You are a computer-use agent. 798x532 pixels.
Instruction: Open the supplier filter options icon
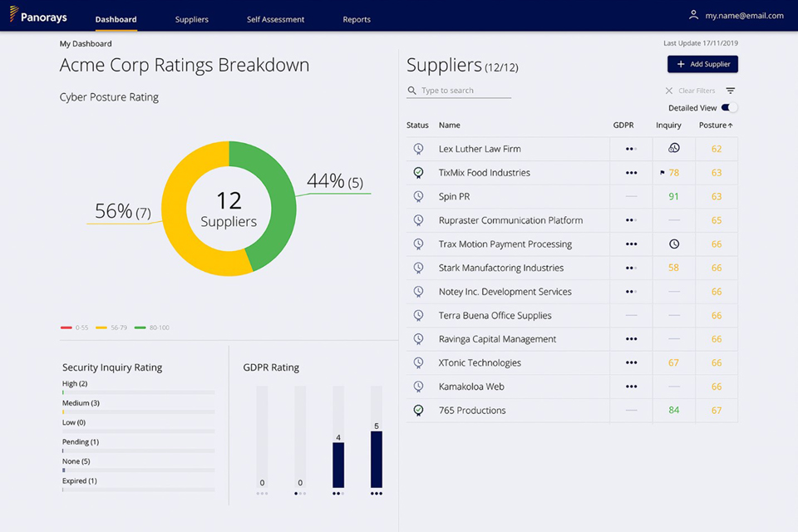[x=730, y=91]
